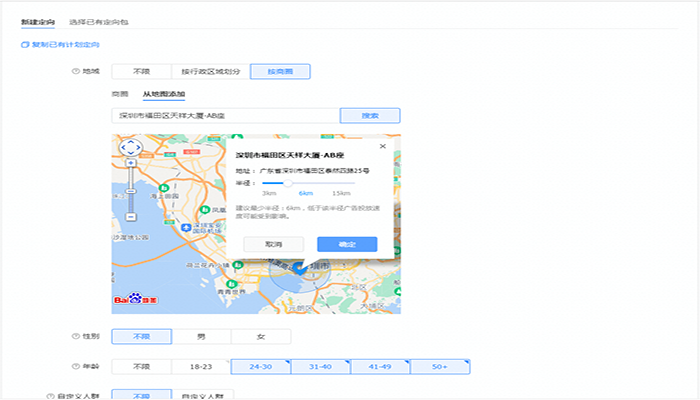Click 确定 in the location popup
Viewport: 700px width, 400px height.
346,244
